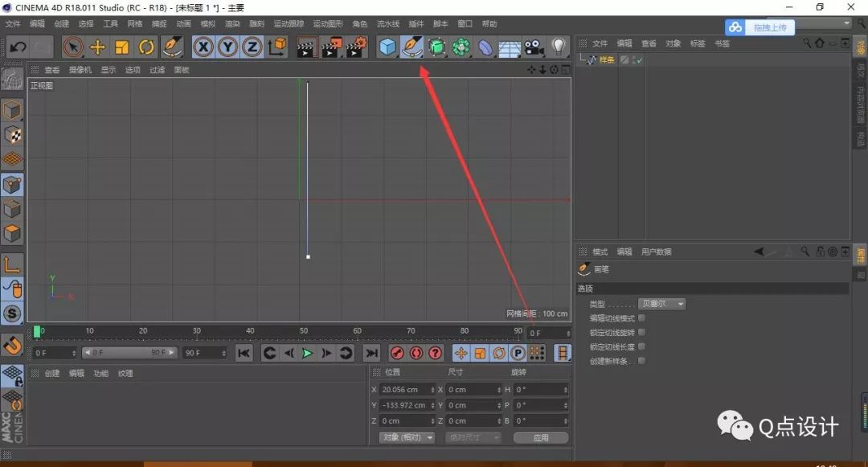Viewport: 868px width, 467px height.
Task: Select the 画笔 pen spline tool in toolbar
Action: click(411, 47)
